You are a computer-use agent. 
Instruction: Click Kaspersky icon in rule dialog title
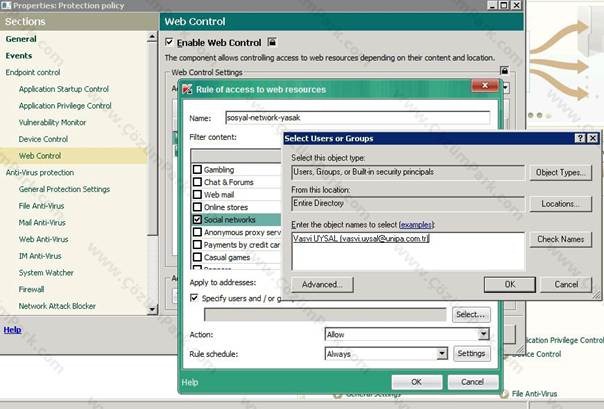[x=187, y=89]
